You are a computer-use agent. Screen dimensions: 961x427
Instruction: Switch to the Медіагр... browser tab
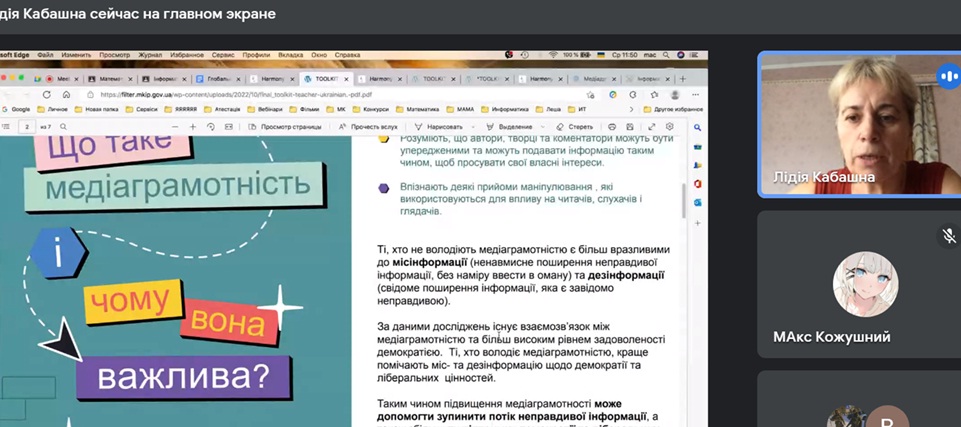(592, 79)
